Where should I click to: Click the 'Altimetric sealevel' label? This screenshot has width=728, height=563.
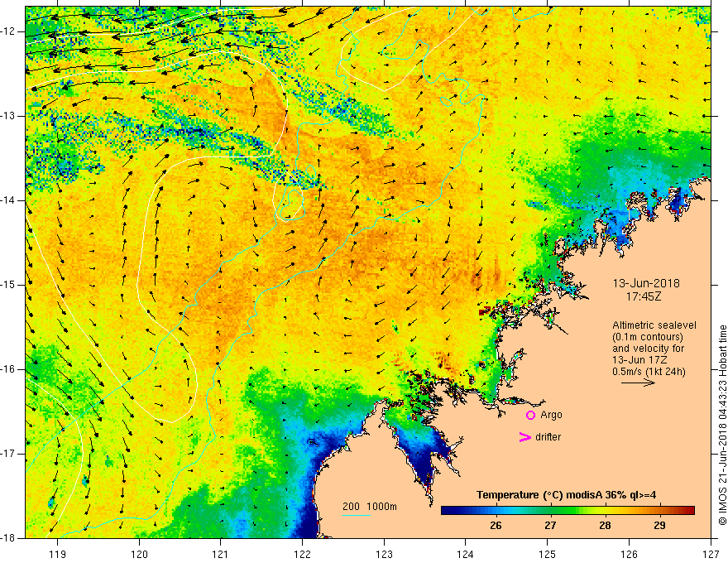[654, 325]
